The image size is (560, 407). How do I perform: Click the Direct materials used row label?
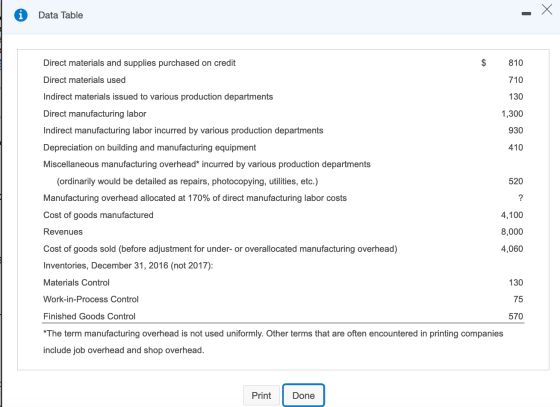click(x=84, y=80)
